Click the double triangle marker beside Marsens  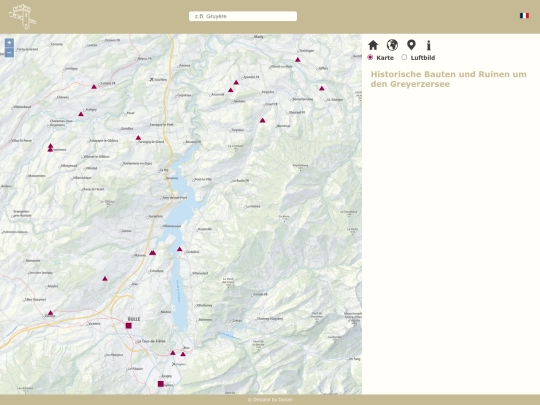pyautogui.click(x=153, y=253)
